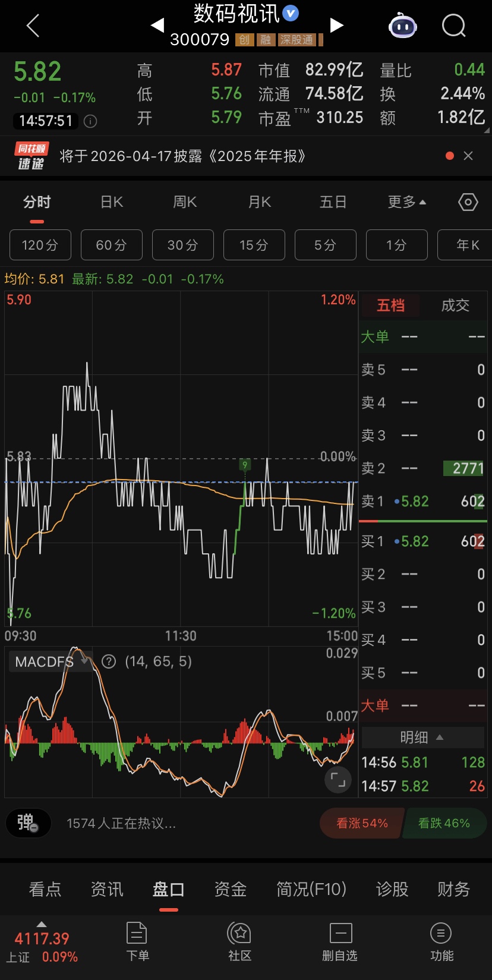Screen dimensions: 492x980
Task: Select the 分时 chart tab
Action: (x=37, y=202)
